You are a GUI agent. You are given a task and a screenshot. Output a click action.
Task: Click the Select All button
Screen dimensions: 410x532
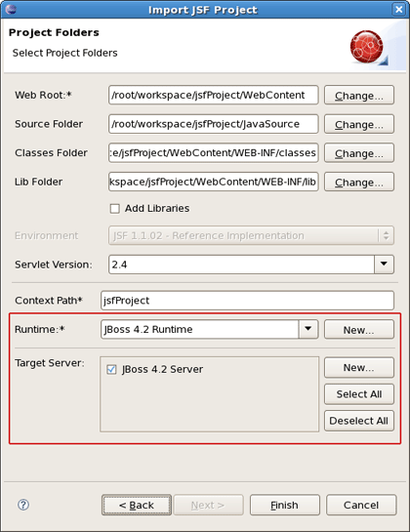pos(359,394)
